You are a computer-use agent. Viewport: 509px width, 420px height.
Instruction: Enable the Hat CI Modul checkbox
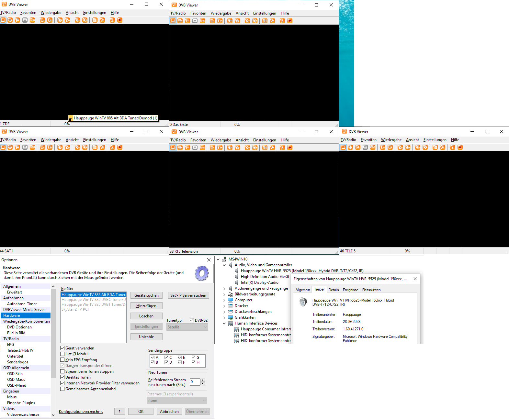click(x=62, y=354)
